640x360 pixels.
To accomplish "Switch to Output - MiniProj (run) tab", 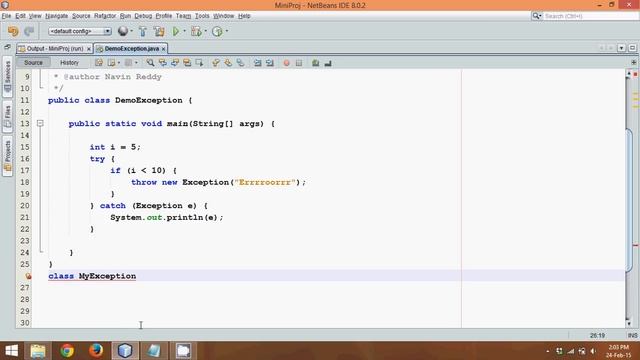I will click(55, 49).
